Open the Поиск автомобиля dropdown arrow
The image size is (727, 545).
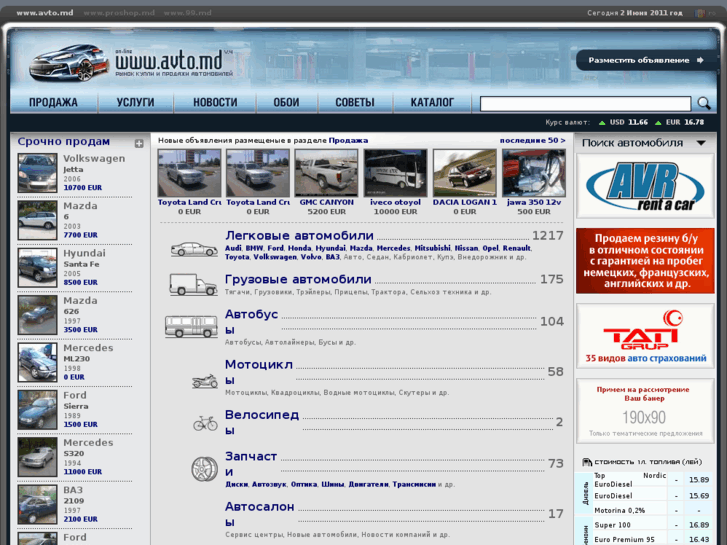point(701,143)
